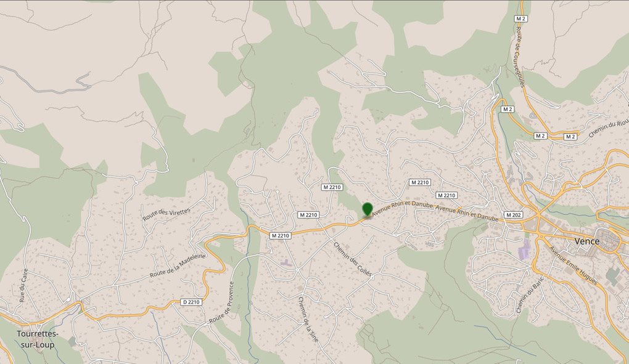Image resolution: width=629 pixels, height=364 pixels.
Task: Click the Chemin de la Sine label
Action: pos(308,320)
